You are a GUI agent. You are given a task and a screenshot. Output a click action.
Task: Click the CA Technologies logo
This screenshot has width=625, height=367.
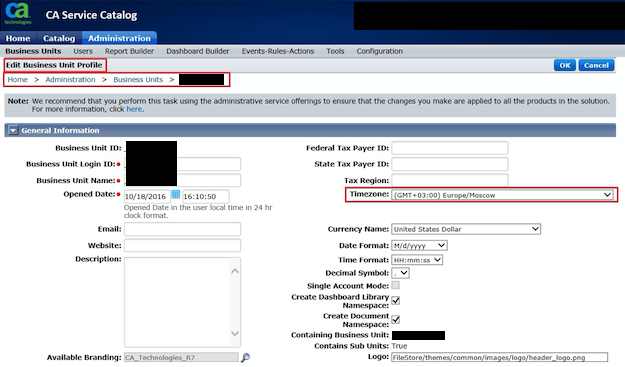click(18, 14)
